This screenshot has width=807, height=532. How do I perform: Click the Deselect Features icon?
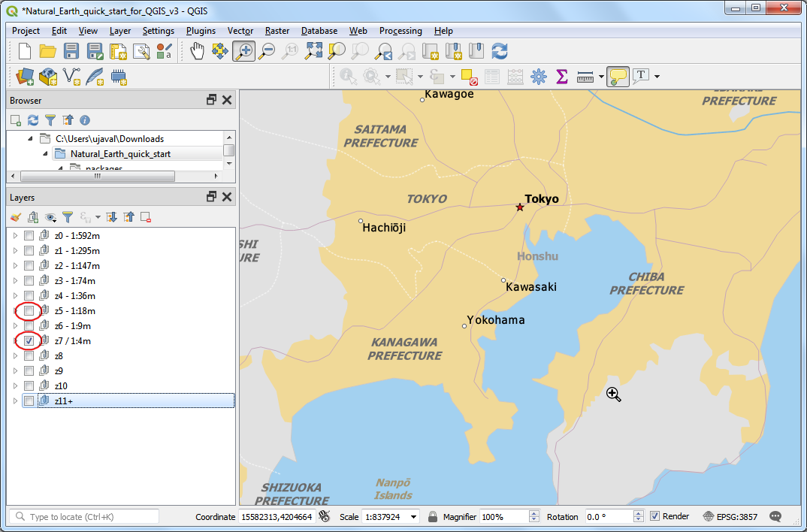pos(469,76)
